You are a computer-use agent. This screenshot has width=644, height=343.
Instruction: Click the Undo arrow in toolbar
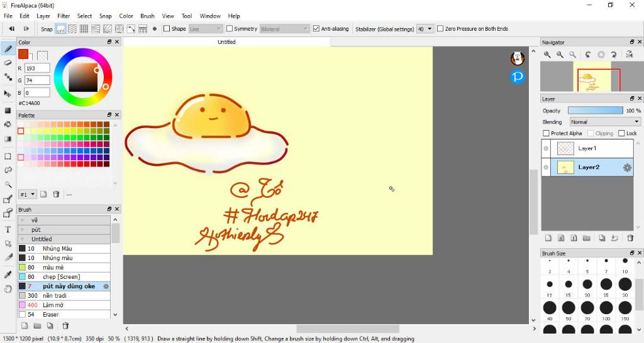tap(12, 29)
